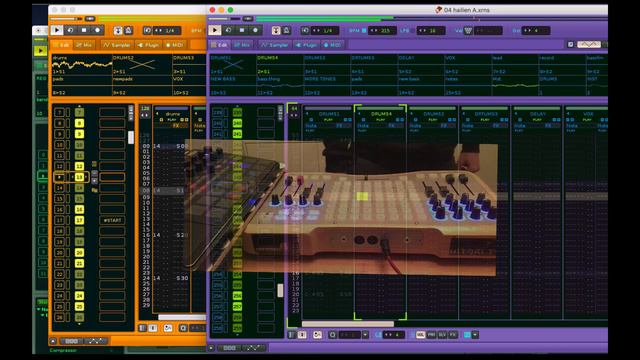Open the Plugin tab in purple window
Screen dimensions: 640x360
coord(306,45)
